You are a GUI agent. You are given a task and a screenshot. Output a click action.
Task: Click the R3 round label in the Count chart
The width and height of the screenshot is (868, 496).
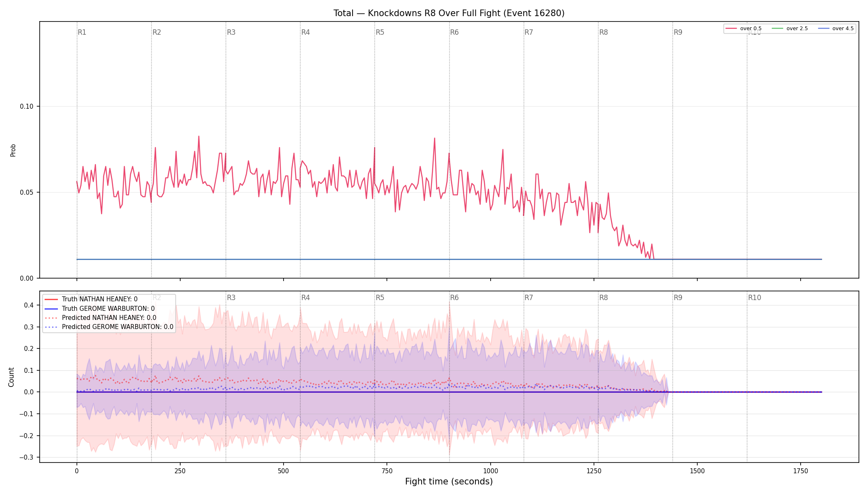[231, 298]
